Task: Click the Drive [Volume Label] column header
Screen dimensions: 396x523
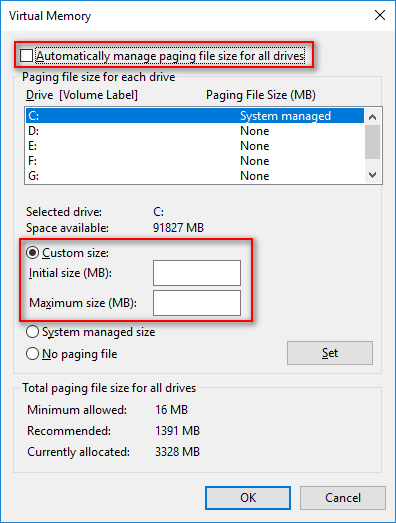Action: [x=82, y=95]
